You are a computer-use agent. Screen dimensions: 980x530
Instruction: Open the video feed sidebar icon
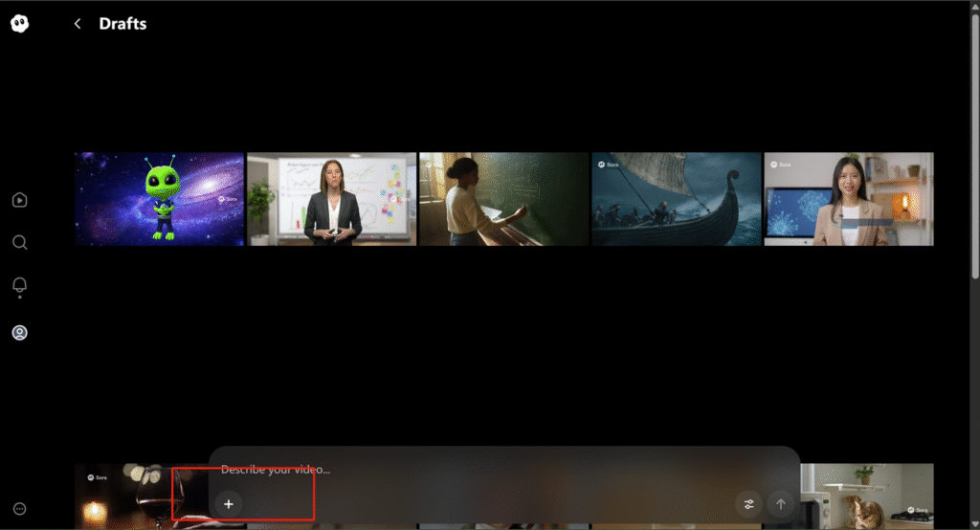point(19,200)
